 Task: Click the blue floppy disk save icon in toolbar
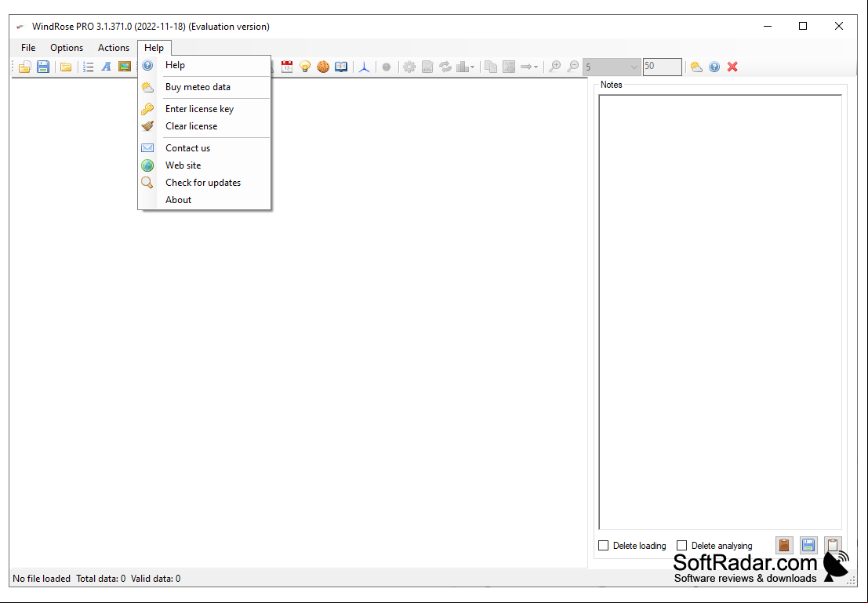pyautogui.click(x=43, y=67)
